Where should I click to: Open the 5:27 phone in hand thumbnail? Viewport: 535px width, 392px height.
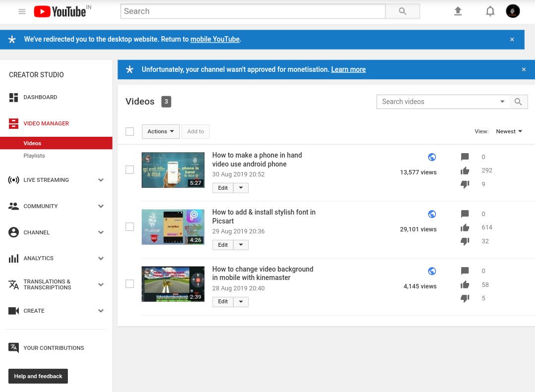(x=173, y=170)
